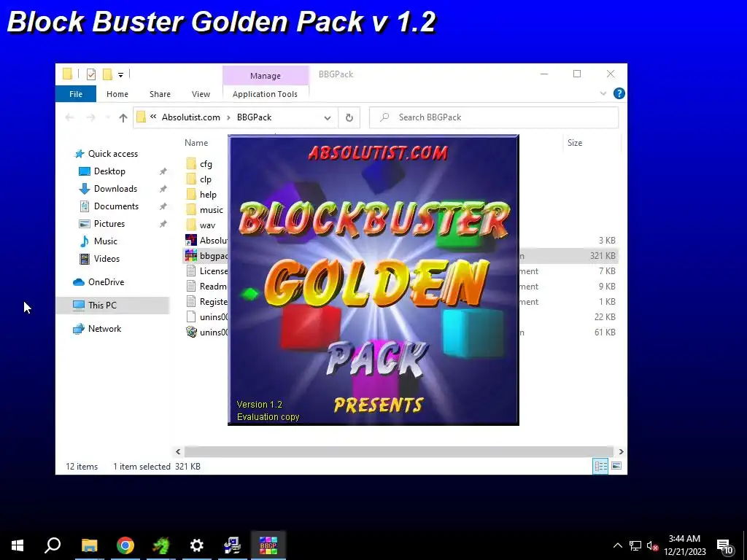
Task: Open OneDrive in navigation pane
Action: pyautogui.click(x=106, y=282)
